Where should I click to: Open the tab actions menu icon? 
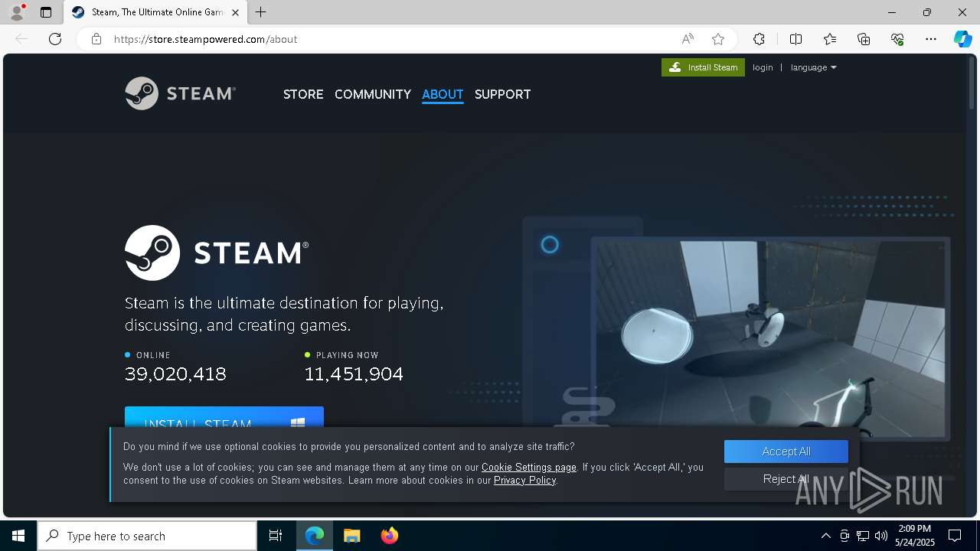pyautogui.click(x=46, y=12)
